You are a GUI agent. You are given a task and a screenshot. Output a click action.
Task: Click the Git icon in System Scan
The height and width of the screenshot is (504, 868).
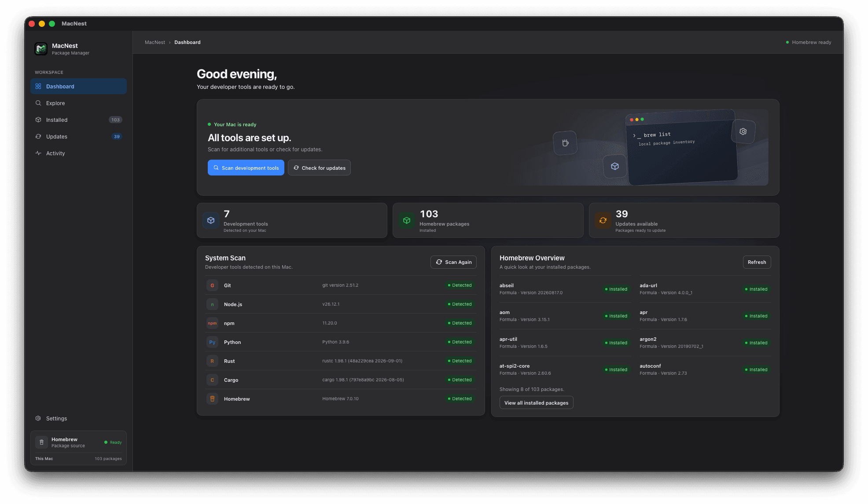(x=212, y=285)
